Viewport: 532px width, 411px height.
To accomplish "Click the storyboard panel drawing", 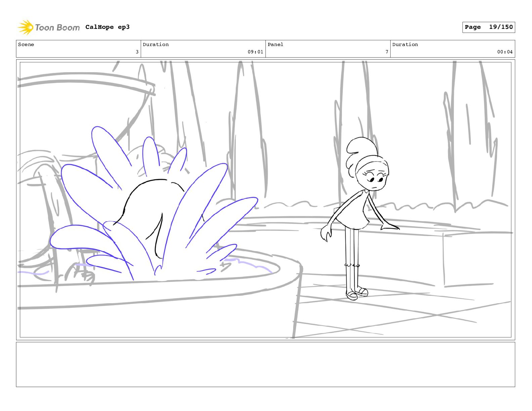I will coord(266,200).
